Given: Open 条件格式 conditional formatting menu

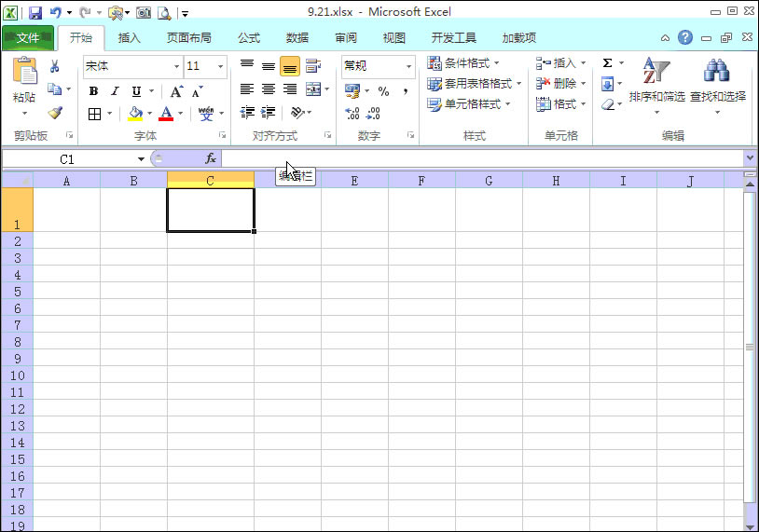Looking at the screenshot, I should pyautogui.click(x=463, y=62).
